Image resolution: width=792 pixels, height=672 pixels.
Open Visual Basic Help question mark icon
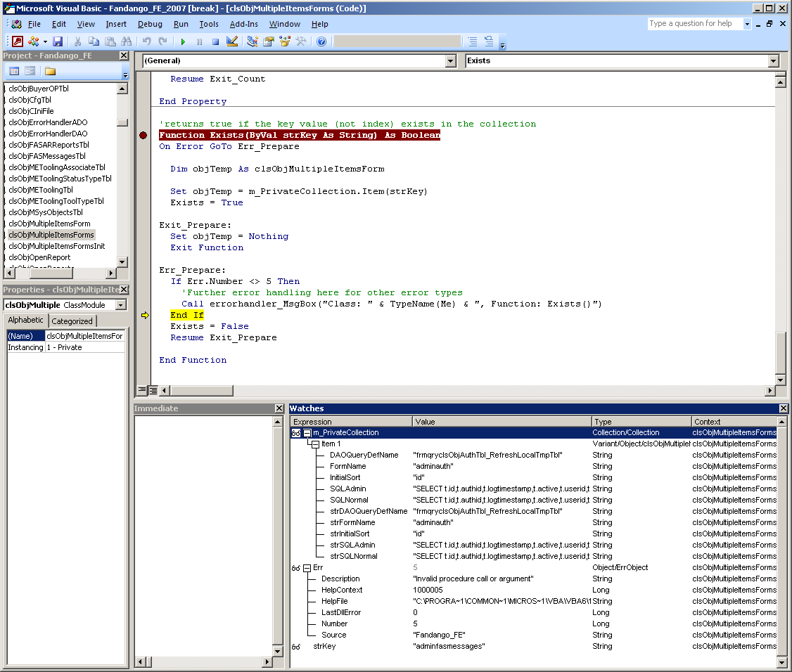[321, 42]
